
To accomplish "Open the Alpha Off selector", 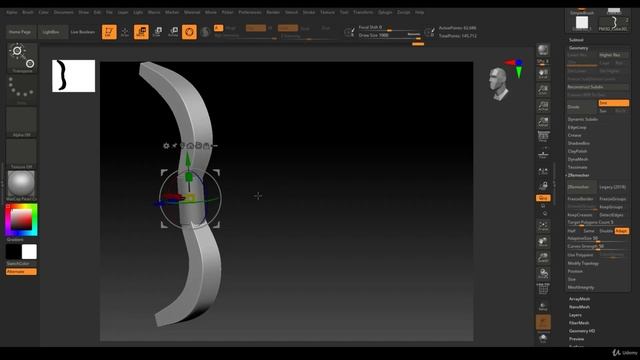I will click(22, 122).
